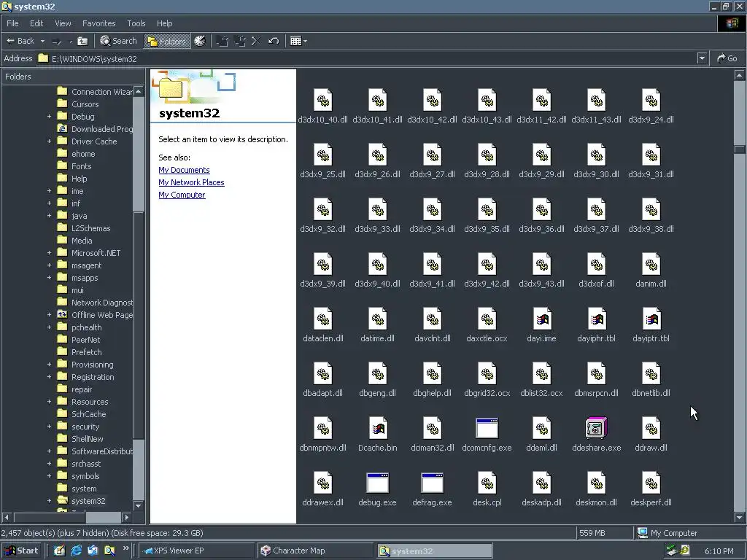This screenshot has width=747, height=560.
Task: Click the History toolbar icon
Action: point(200,41)
